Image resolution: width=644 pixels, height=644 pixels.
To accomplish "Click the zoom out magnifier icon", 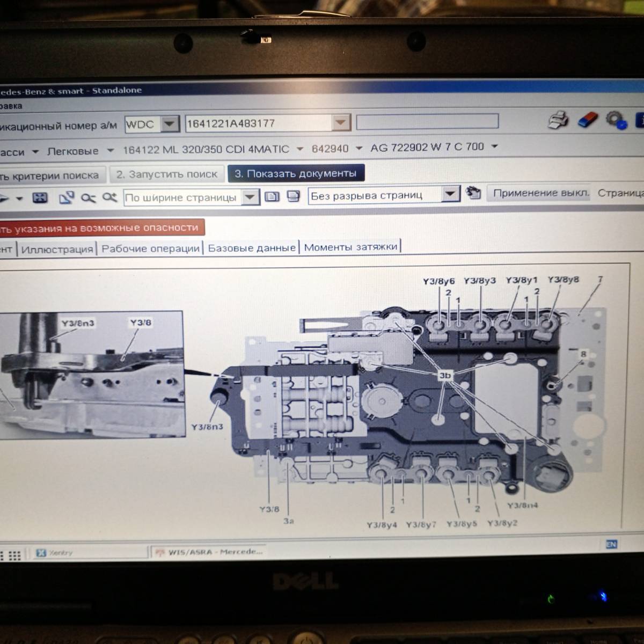I will pos(88,198).
